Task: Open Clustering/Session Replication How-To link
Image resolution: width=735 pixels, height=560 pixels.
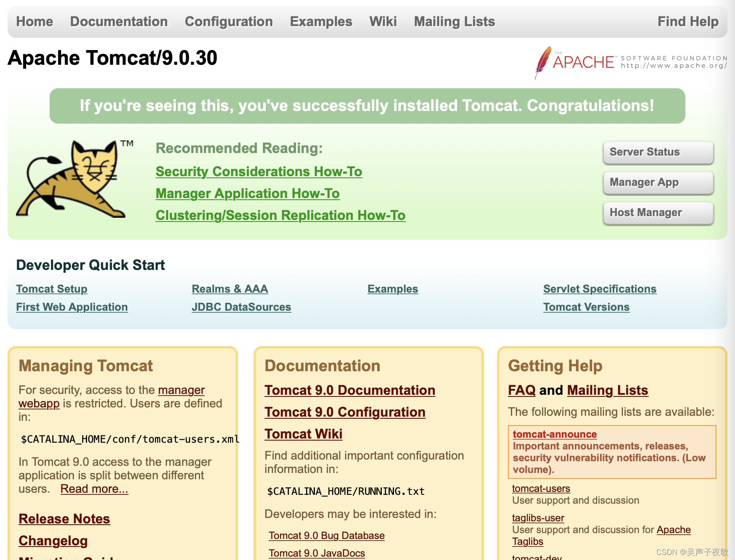Action: 280,215
